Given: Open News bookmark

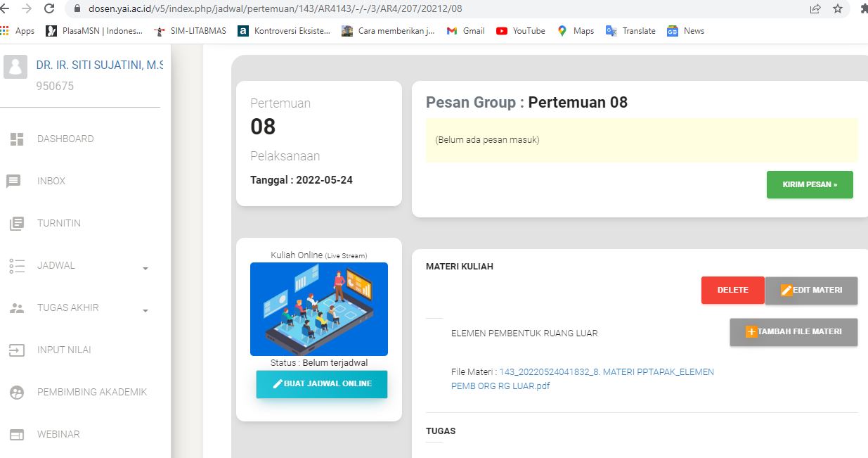Looking at the screenshot, I should tap(685, 31).
